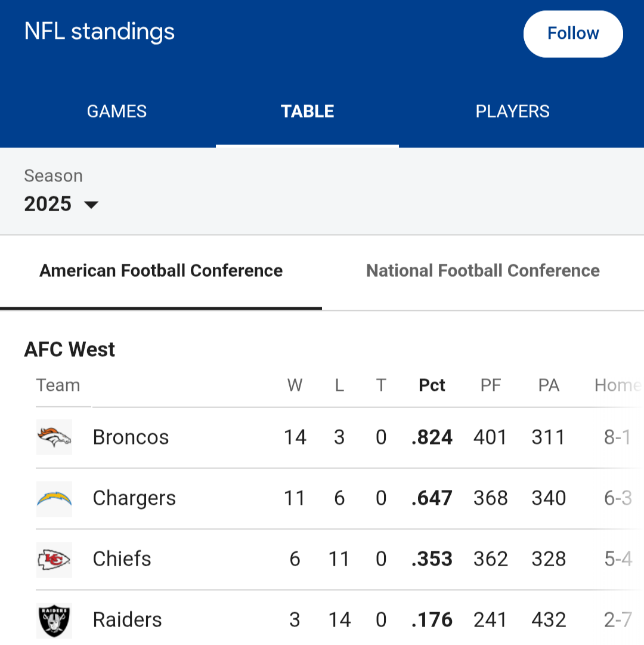The height and width of the screenshot is (645, 644).
Task: Select the 2025 season value
Action: [x=48, y=204]
